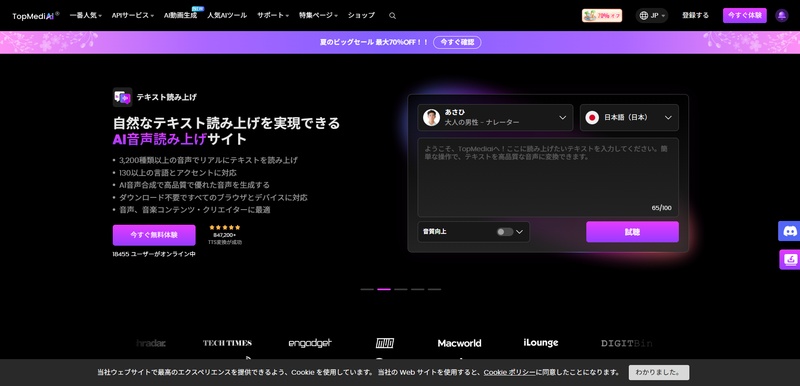The height and width of the screenshot is (386, 800).
Task: Expand the サポート menu
Action: pos(273,16)
